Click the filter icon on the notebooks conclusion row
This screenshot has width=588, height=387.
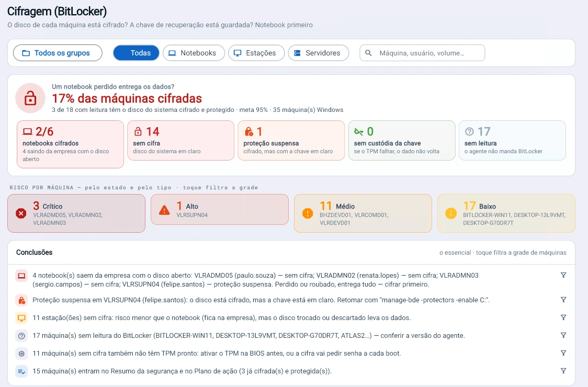tap(563, 275)
